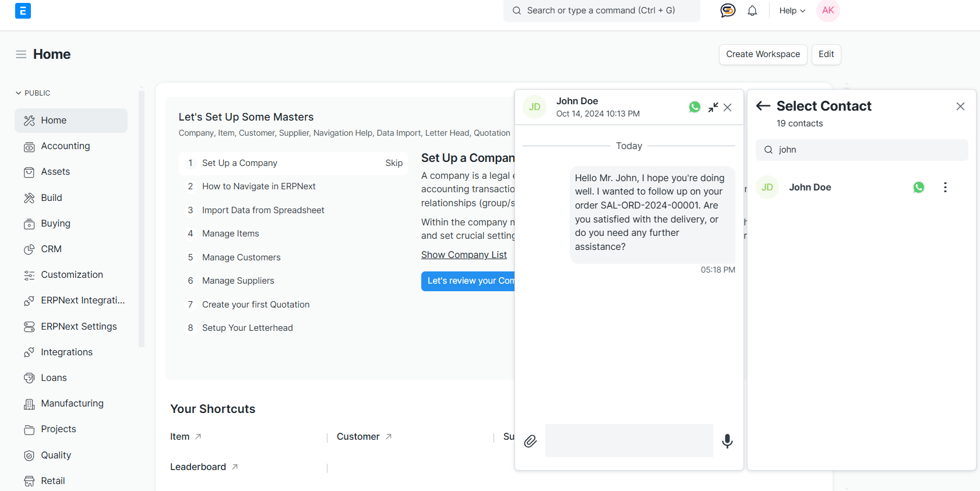The width and height of the screenshot is (980, 491).
Task: Toggle the sidebar hamburger icon
Action: [21, 54]
